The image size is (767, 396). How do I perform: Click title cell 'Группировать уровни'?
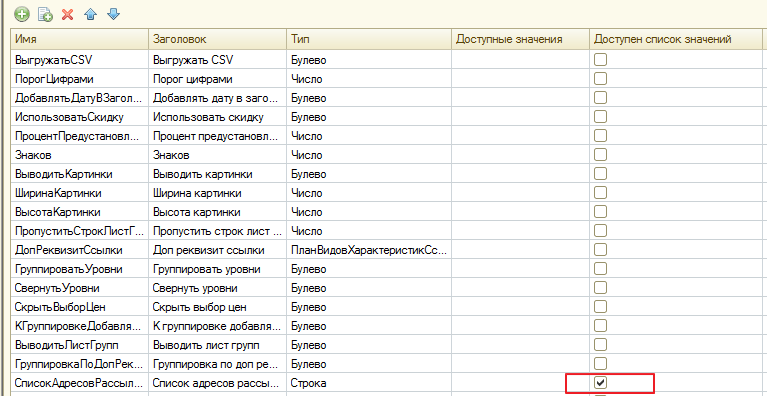(x=218, y=269)
